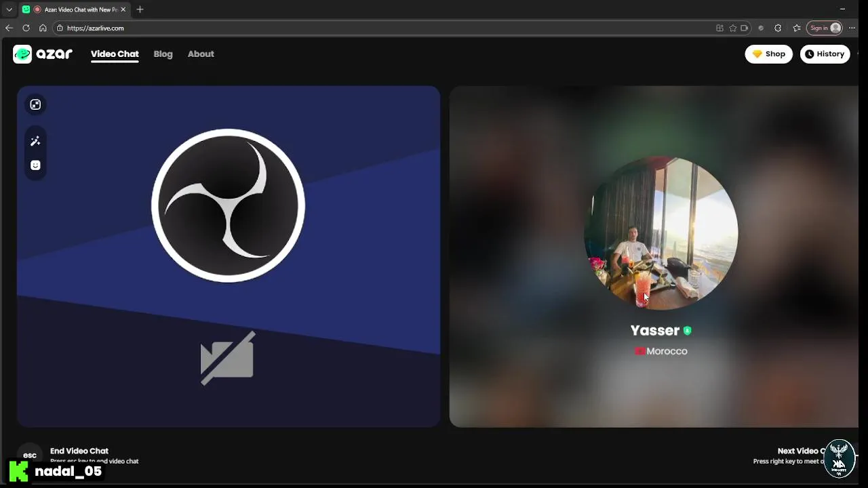Click the camera permission icon in address bar
868x488 pixels.
pos(745,28)
